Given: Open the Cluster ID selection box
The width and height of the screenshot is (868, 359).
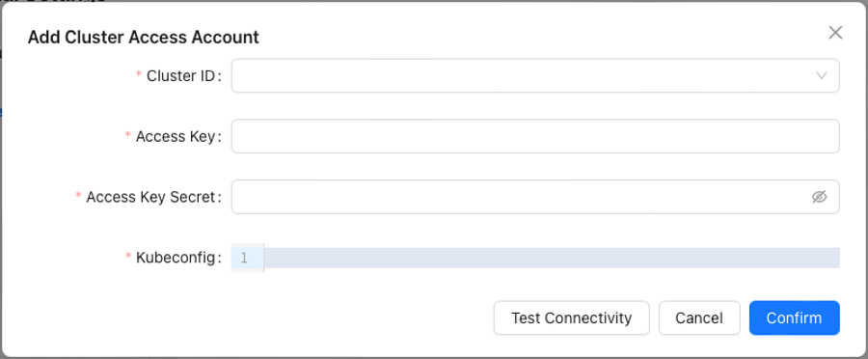Looking at the screenshot, I should [x=535, y=75].
